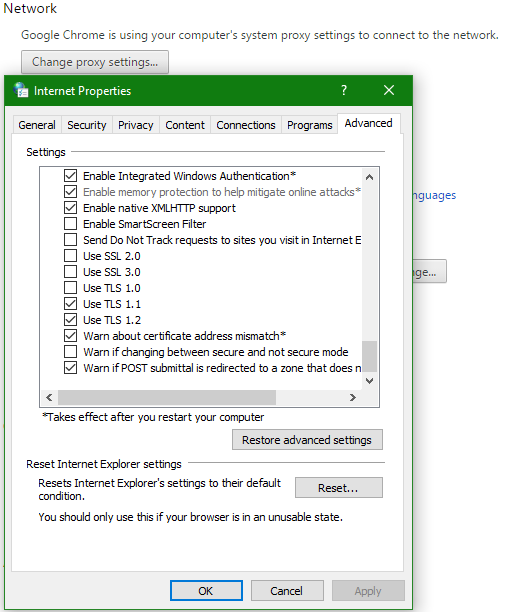
Task: Click the Cancel button
Action: tap(287, 591)
